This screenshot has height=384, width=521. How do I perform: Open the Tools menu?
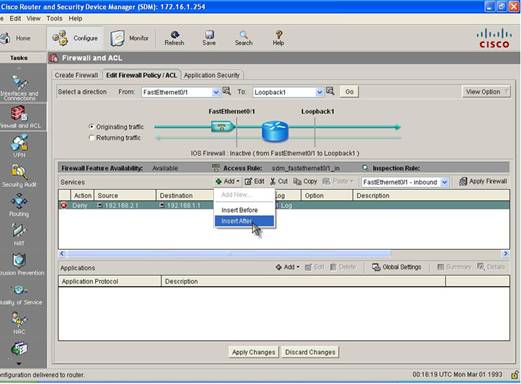pyautogui.click(x=54, y=19)
